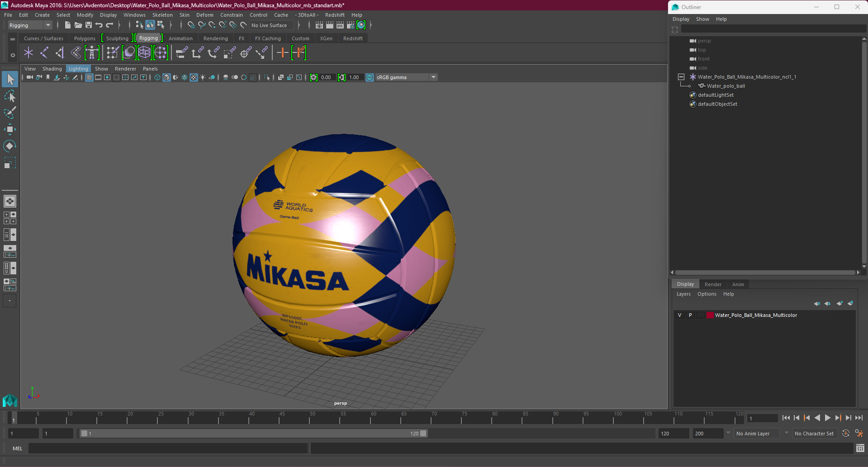
Task: Open Layers menu in layer editor
Action: click(683, 294)
